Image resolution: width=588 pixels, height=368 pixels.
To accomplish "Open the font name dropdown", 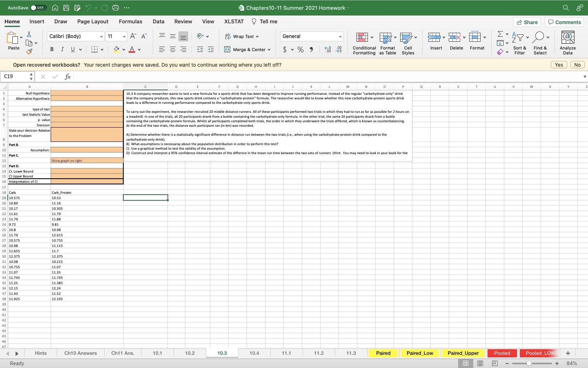I will 101,36.
